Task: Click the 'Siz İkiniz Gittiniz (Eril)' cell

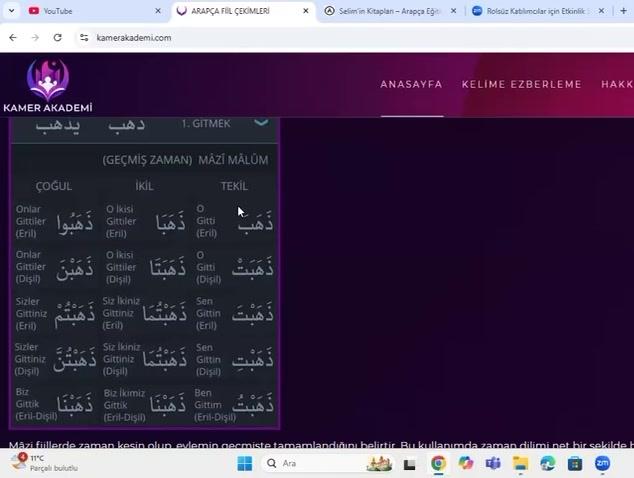Action: (x=145, y=313)
